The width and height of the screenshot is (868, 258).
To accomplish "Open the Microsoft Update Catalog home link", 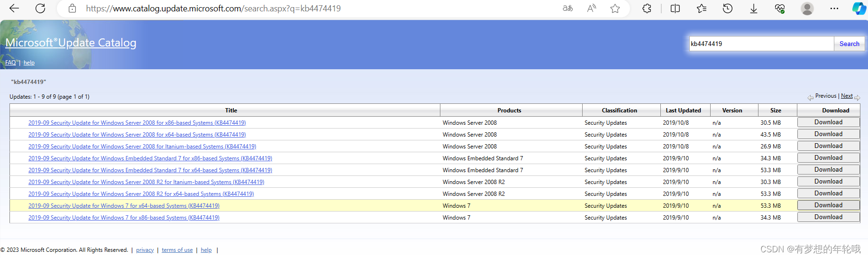I will click(71, 43).
